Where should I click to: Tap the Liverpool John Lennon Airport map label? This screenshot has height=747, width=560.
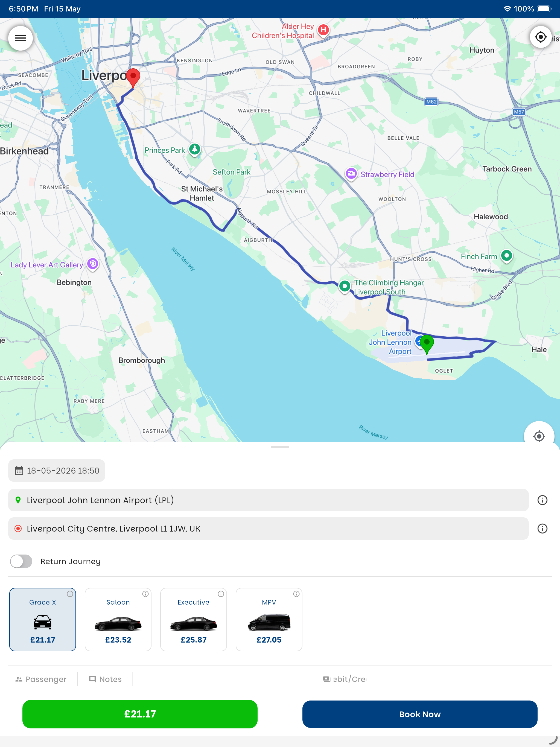pos(391,342)
